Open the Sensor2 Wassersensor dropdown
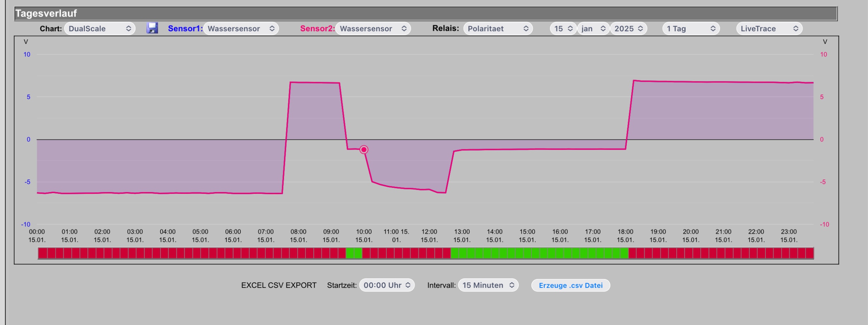 coord(373,29)
